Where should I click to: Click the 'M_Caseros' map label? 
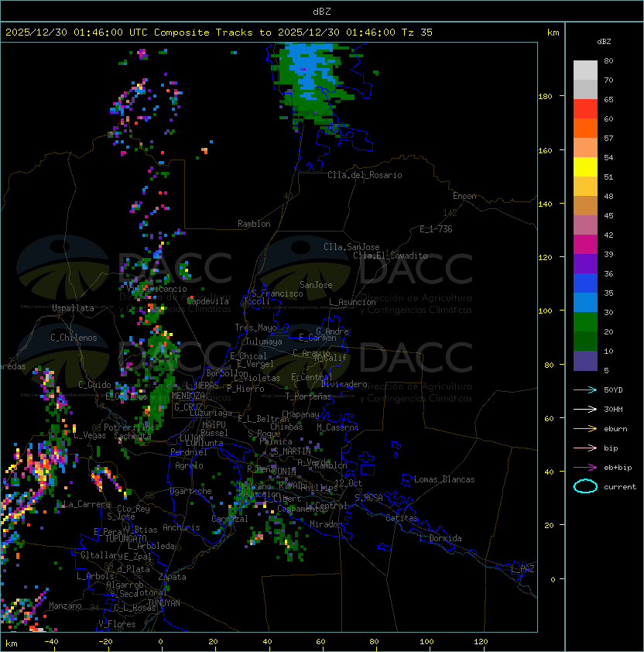[x=337, y=427]
